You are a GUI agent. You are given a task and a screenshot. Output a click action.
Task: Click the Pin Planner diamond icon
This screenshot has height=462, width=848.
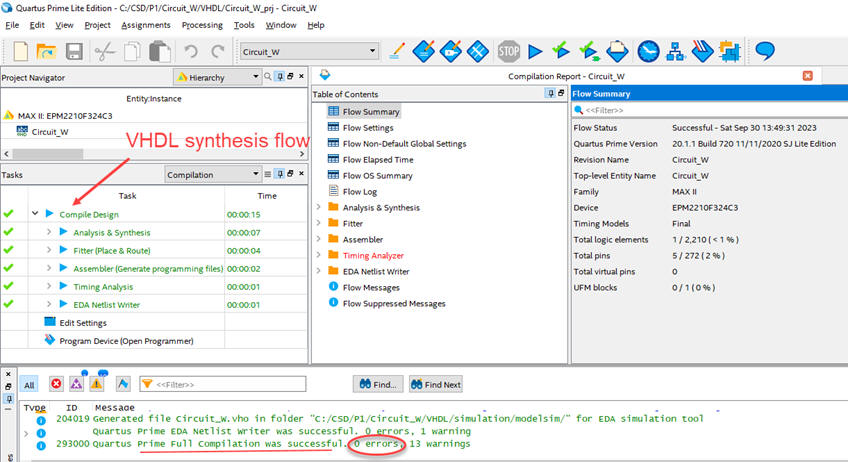tap(450, 51)
